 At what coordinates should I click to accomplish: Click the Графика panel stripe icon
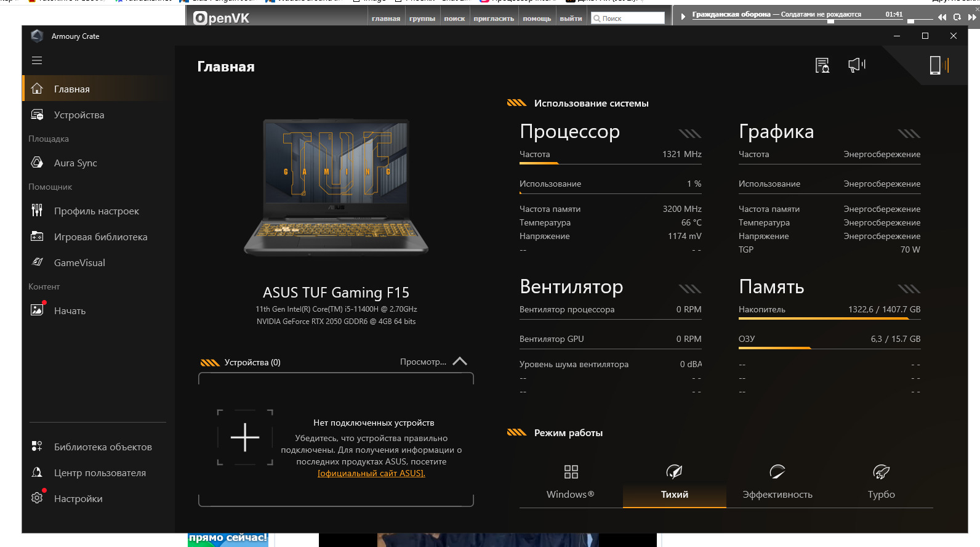(909, 134)
